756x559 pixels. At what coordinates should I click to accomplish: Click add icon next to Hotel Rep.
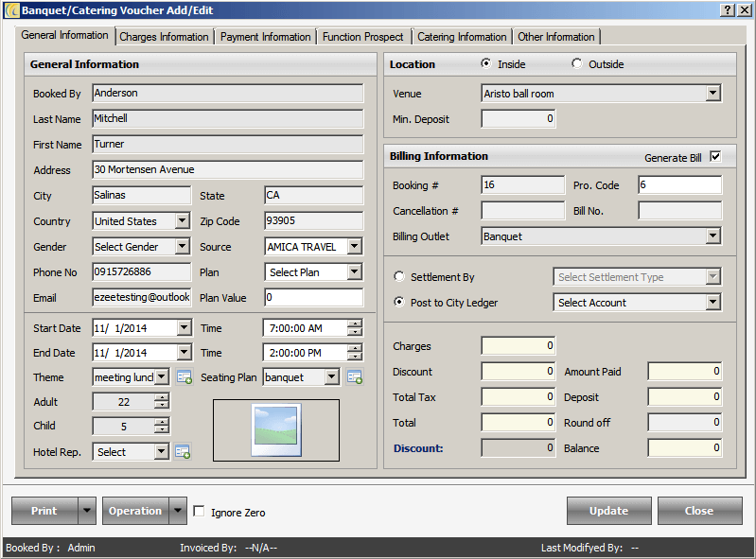184,452
